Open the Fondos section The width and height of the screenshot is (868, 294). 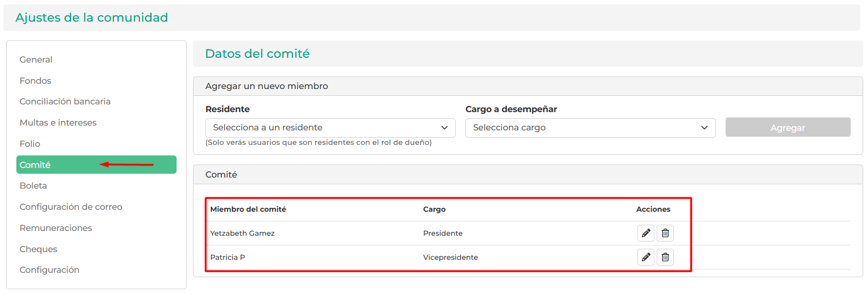pyautogui.click(x=36, y=81)
